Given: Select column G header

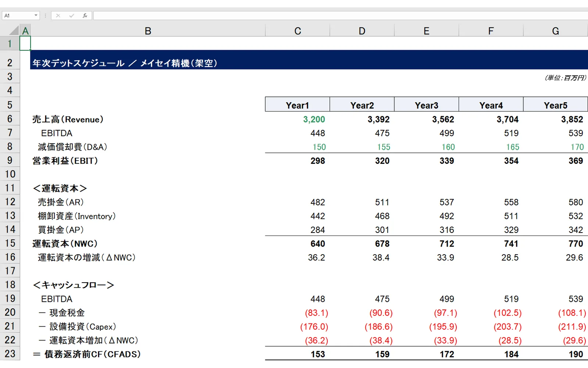Looking at the screenshot, I should point(556,31).
